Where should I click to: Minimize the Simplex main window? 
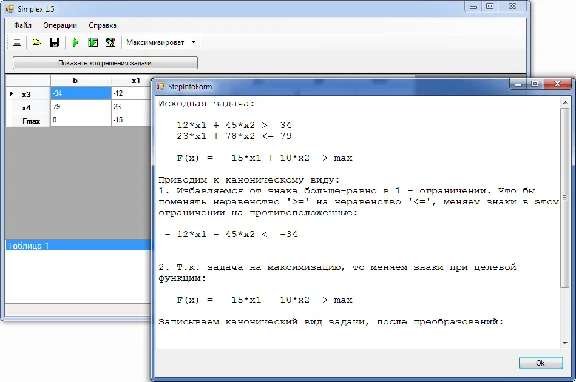tap(473, 7)
